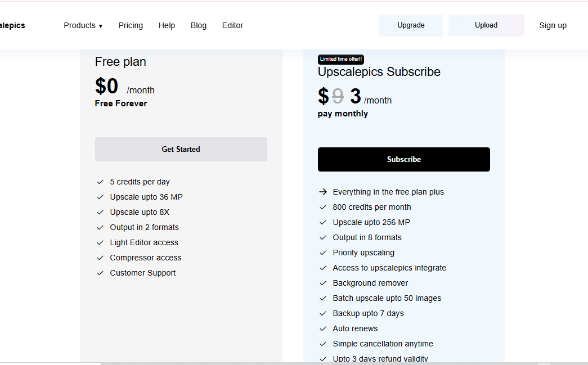Screen dimensions: 588x365
Task: Click the strikethrough 9 price
Action: (x=338, y=96)
